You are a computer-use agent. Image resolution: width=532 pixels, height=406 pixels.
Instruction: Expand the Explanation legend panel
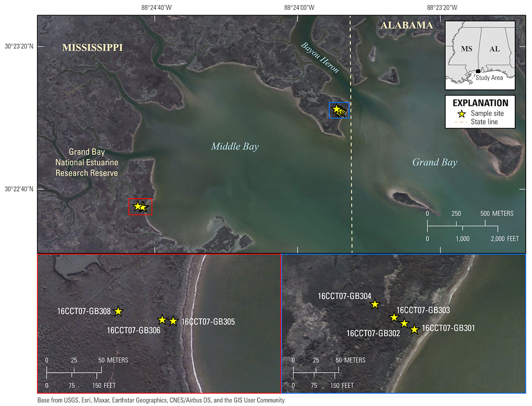point(480,111)
